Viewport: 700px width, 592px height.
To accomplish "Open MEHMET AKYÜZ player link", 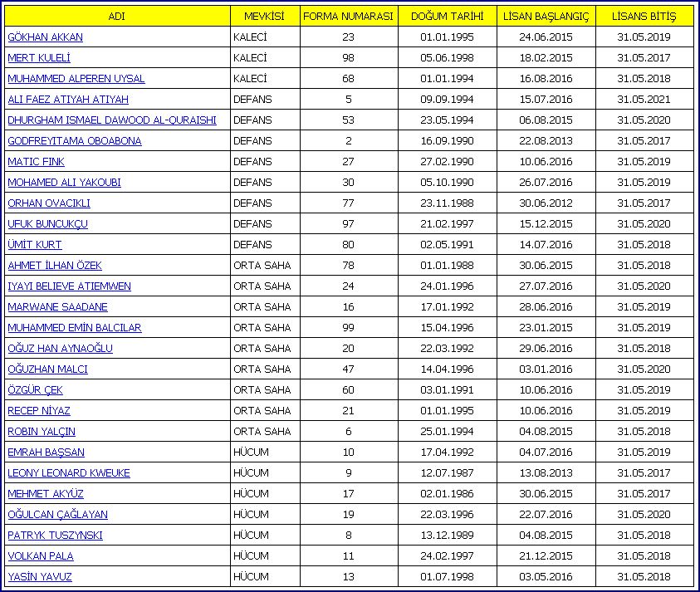I will 46,494.
